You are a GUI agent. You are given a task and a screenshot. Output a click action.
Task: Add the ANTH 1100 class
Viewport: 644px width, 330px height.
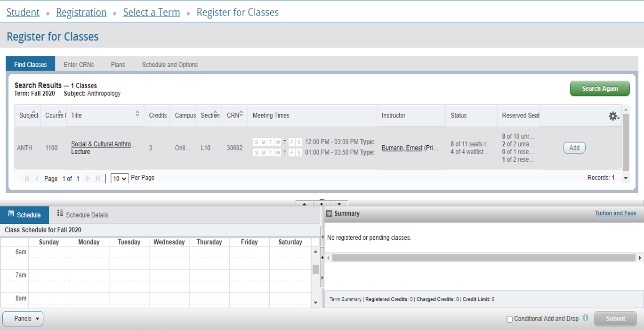574,148
